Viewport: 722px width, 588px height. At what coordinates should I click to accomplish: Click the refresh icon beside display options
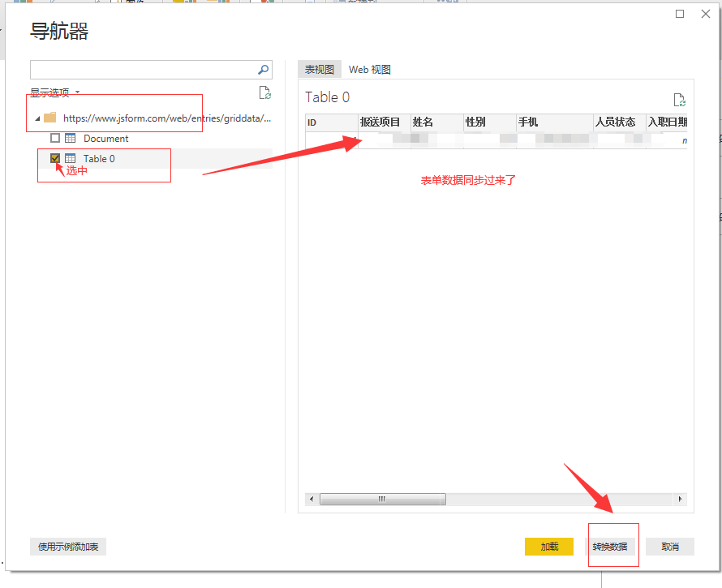tap(264, 93)
